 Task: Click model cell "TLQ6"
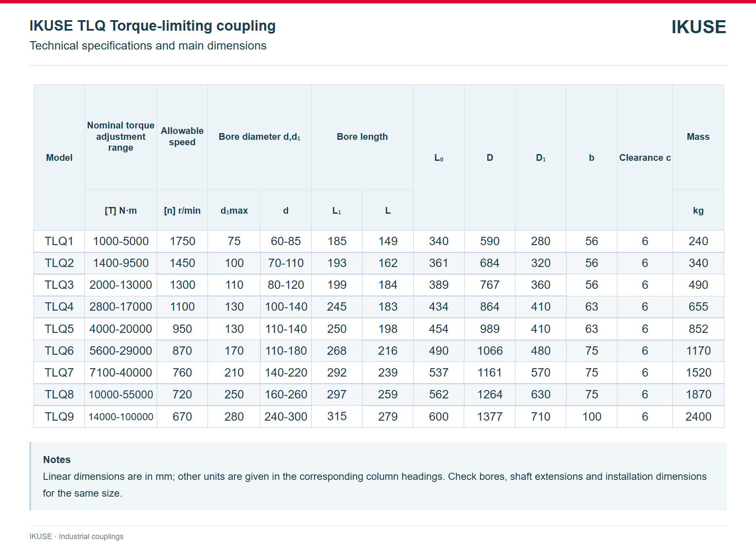pyautogui.click(x=59, y=351)
